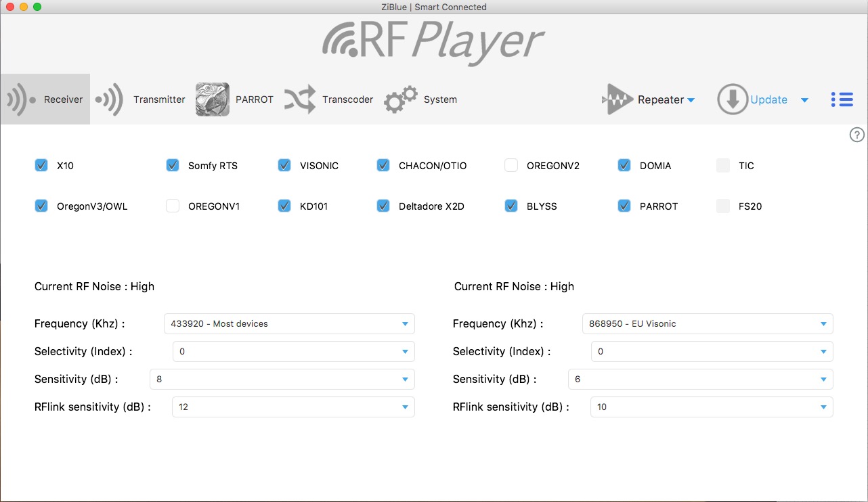Enable the OREGONV2 checkbox

point(511,165)
